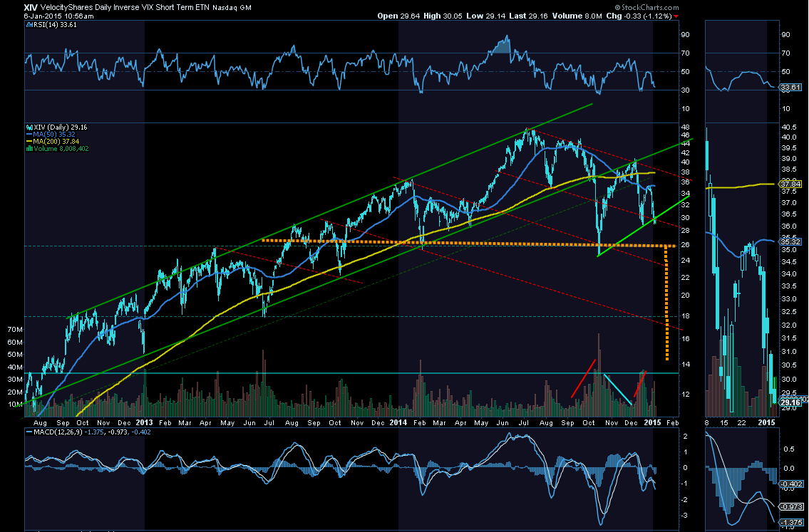The image size is (809, 532).
Task: Click the 22 date label in side panel
Action: (741, 422)
